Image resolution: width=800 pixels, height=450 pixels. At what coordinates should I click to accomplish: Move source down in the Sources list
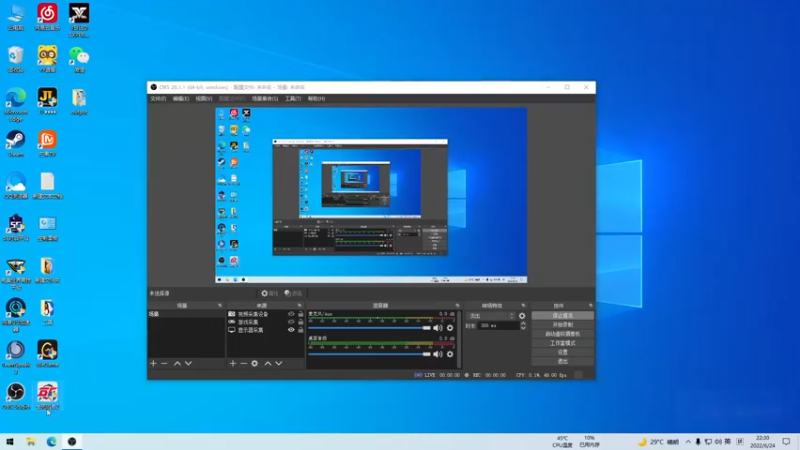click(x=279, y=363)
